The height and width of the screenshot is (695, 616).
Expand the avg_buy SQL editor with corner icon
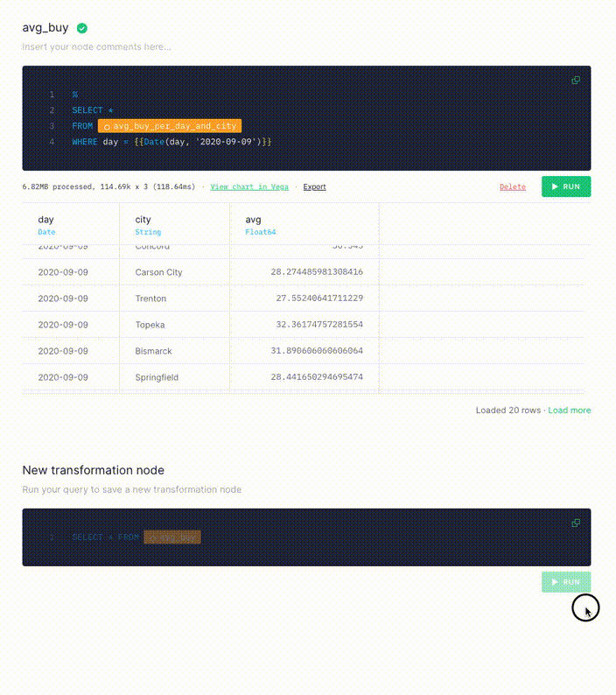[576, 81]
